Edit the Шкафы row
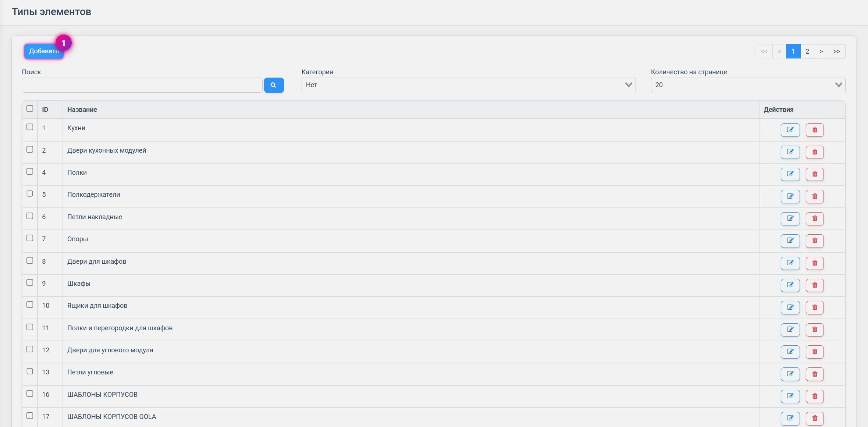 [x=790, y=285]
